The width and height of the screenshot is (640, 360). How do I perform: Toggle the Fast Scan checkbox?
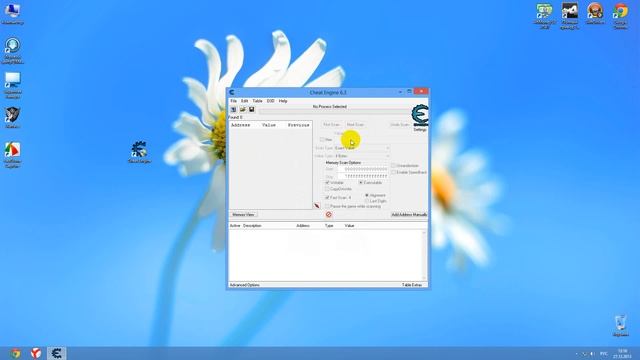click(x=327, y=198)
